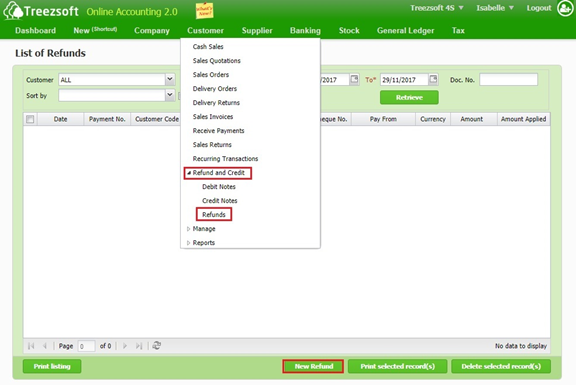Go to first page of listing

31,346
